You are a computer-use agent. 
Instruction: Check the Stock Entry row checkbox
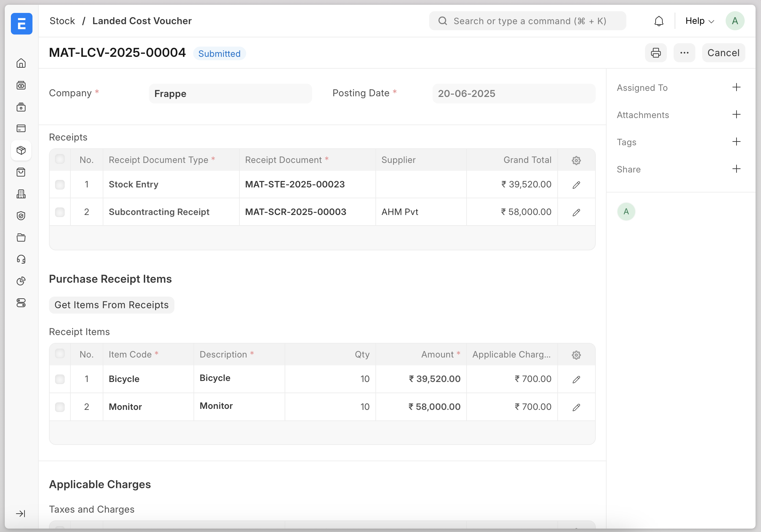tap(60, 184)
